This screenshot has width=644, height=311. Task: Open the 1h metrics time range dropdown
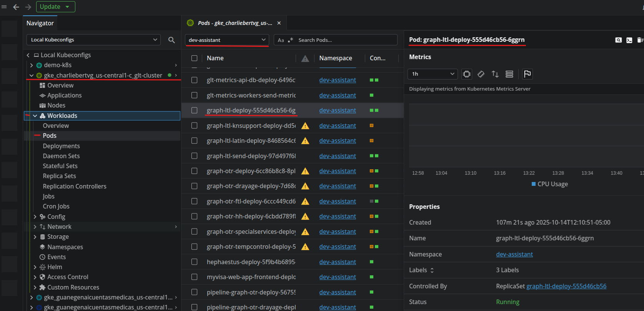click(433, 74)
